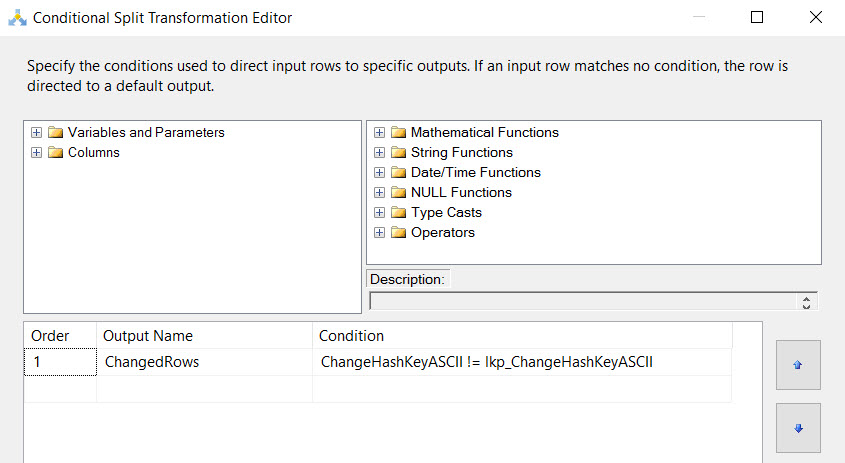Expand the String Functions node
The width and height of the screenshot is (845, 463).
[x=379, y=153]
